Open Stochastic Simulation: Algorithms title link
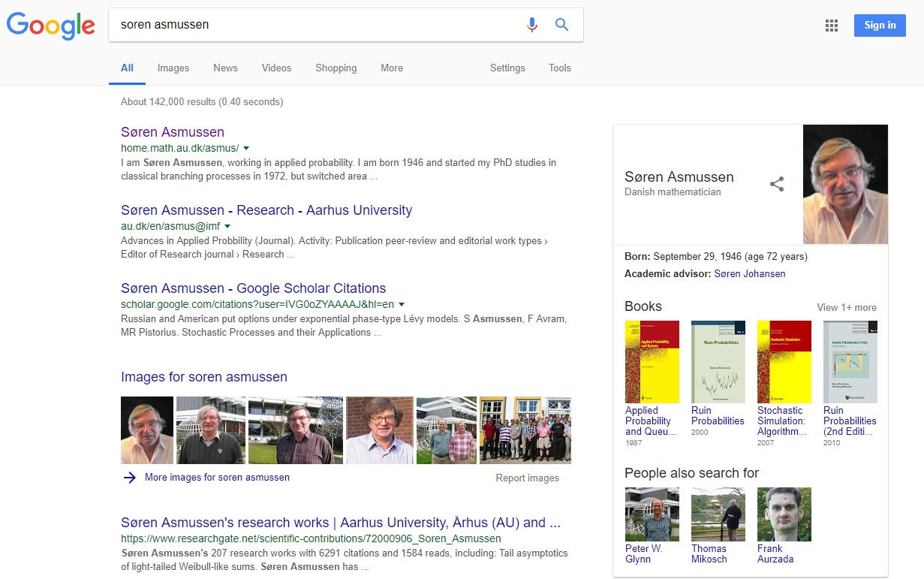The width and height of the screenshot is (924, 579). (782, 421)
